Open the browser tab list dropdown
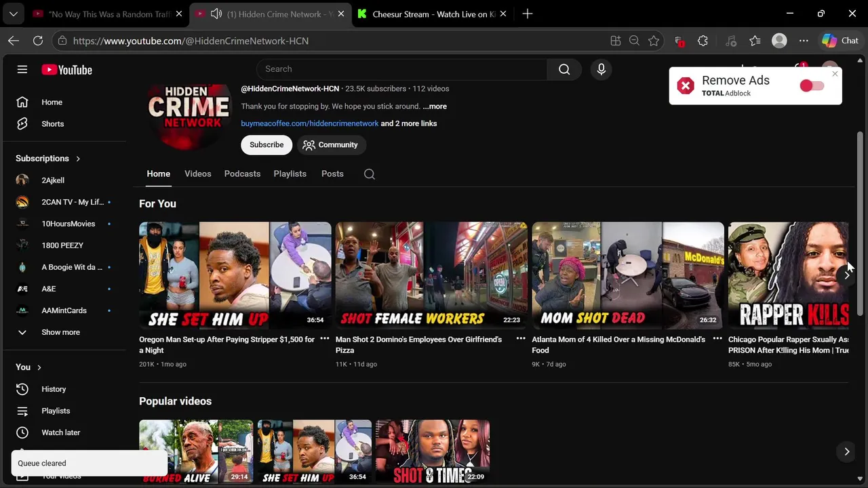Image resolution: width=868 pixels, height=488 pixels. (14, 14)
